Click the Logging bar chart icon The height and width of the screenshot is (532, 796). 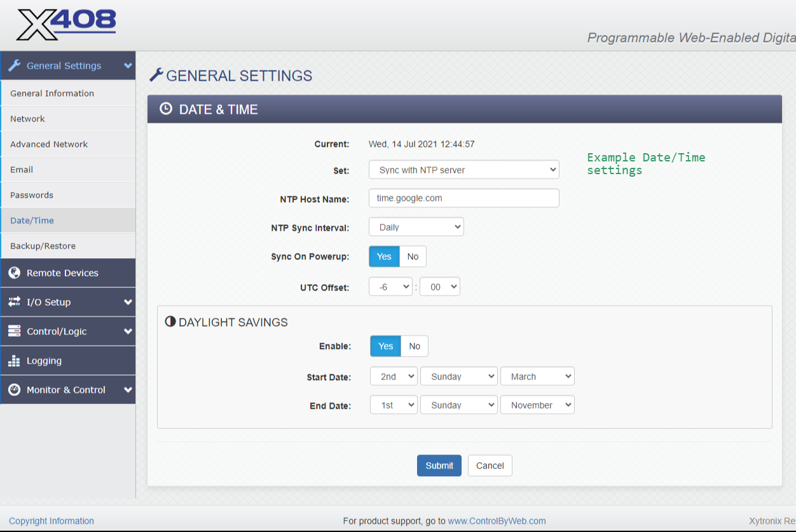(x=14, y=360)
